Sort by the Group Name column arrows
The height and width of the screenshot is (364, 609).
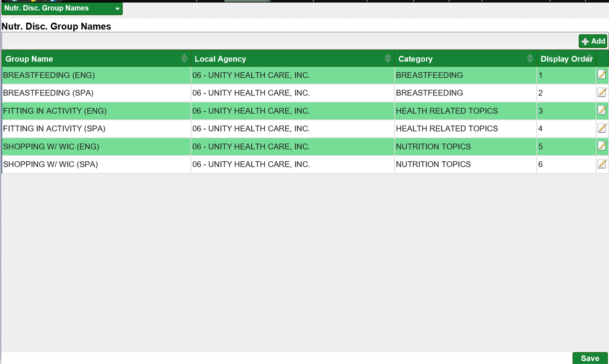pyautogui.click(x=184, y=58)
